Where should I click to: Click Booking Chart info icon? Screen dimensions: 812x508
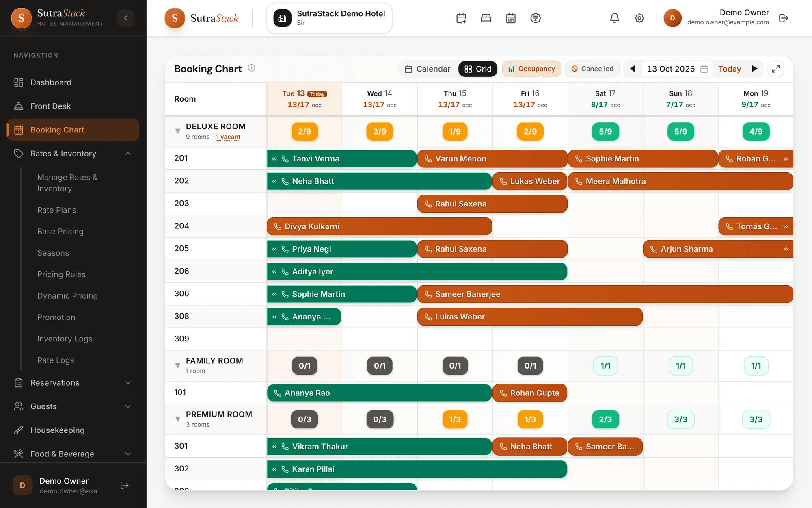click(x=252, y=68)
